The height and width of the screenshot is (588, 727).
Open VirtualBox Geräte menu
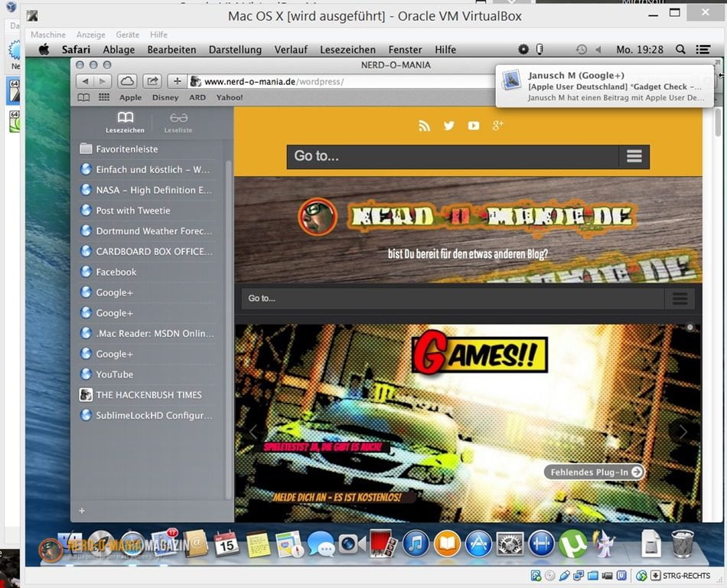(128, 34)
